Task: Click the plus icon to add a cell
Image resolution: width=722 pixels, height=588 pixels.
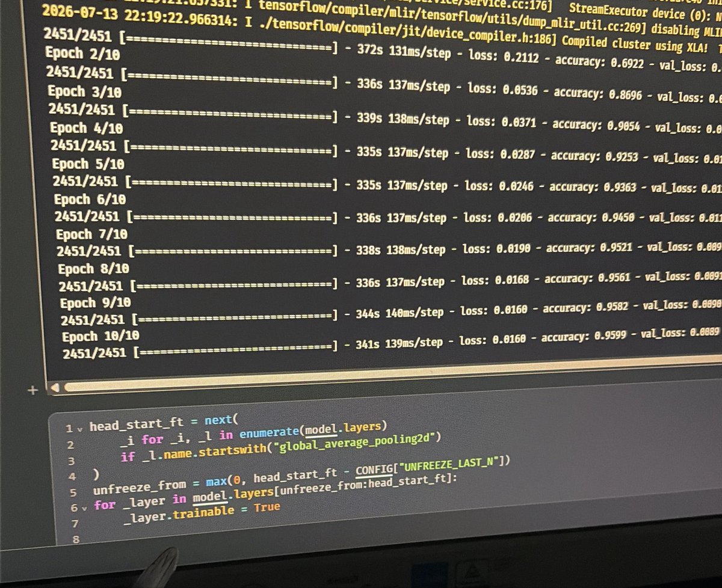Action: 32,390
